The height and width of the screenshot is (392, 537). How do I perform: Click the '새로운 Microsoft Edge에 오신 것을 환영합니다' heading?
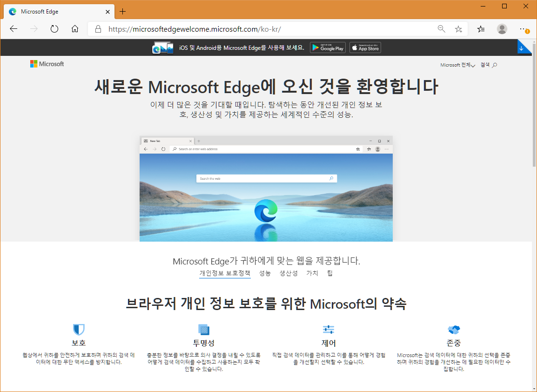pos(266,86)
